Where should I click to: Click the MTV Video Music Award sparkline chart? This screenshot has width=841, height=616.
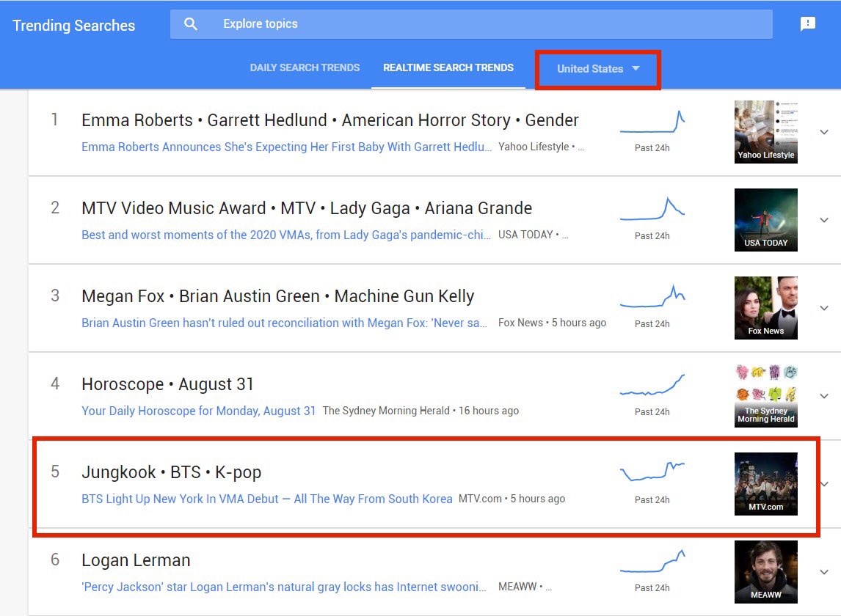coord(652,209)
